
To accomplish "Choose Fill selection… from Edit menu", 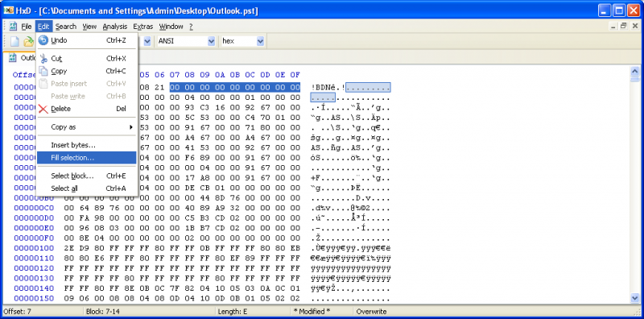I will pyautogui.click(x=87, y=157).
